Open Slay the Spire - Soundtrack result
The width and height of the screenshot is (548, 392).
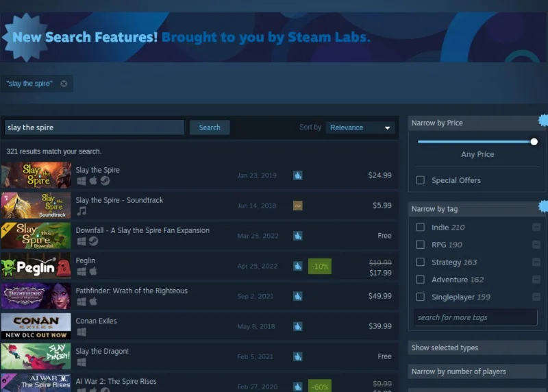pyautogui.click(x=199, y=206)
